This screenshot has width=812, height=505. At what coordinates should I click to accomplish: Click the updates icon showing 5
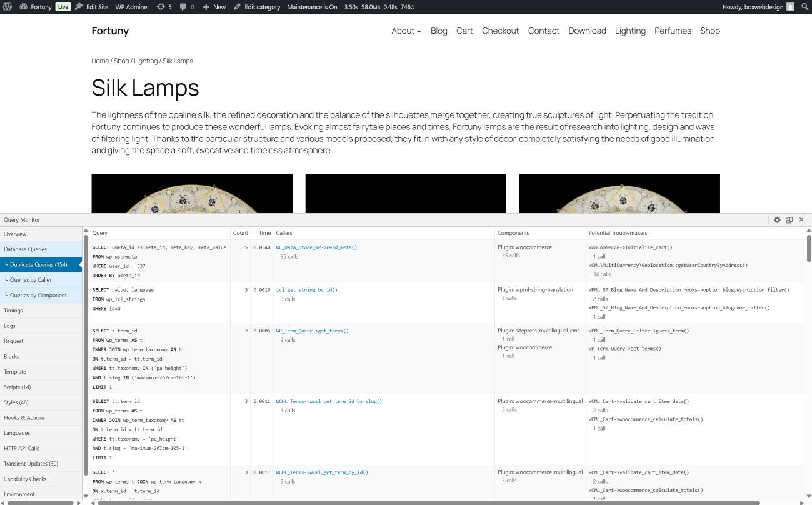(x=164, y=7)
